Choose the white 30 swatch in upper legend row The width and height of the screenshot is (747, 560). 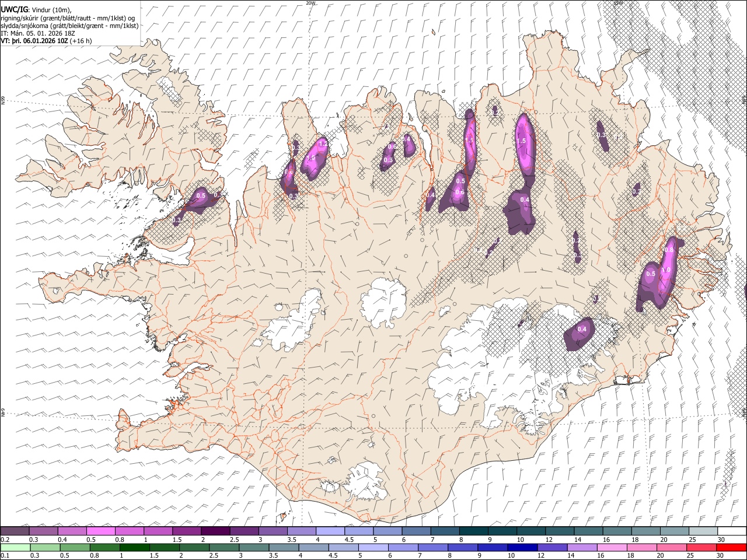click(732, 531)
